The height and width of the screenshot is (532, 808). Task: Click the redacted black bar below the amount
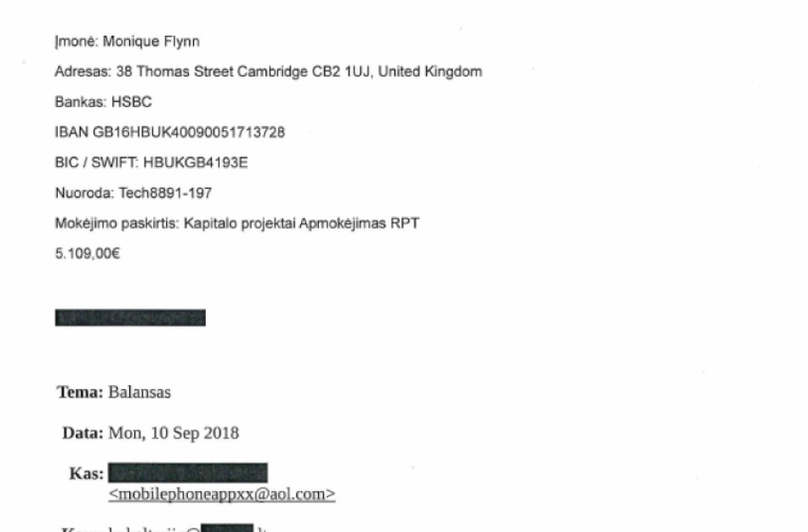[x=130, y=318]
